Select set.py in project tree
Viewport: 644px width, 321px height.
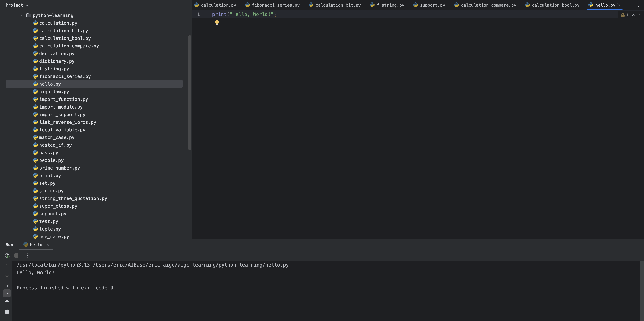pos(44,183)
